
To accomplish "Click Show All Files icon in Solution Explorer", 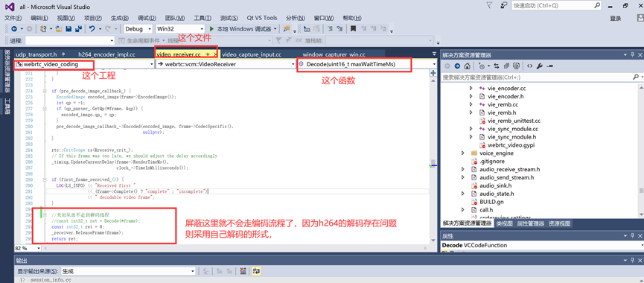I will tap(516, 66).
